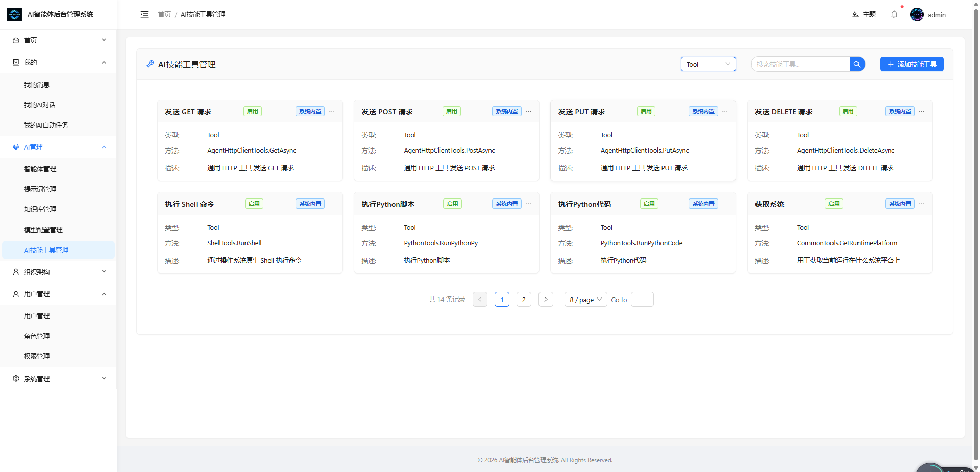980x472 pixels.
Task: Collapse the 用户管理 parent menu
Action: [58, 294]
